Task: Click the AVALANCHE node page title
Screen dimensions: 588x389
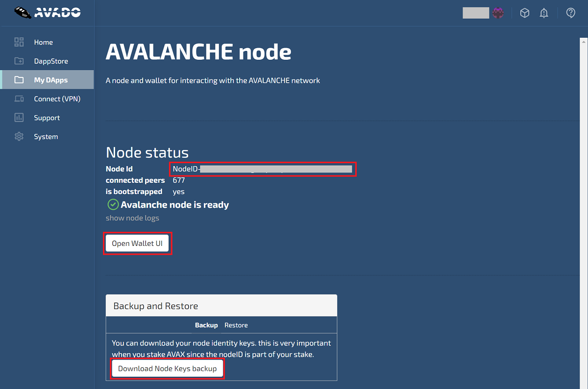Action: point(198,51)
